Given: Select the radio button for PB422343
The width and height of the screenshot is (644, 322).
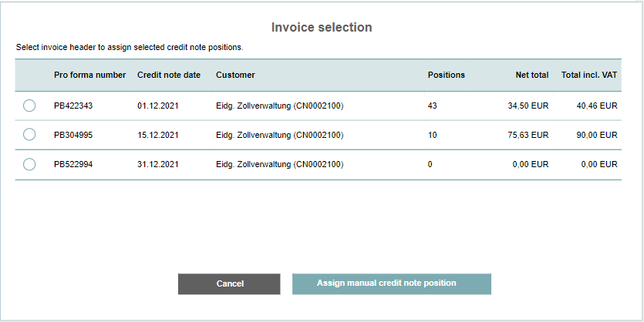Looking at the screenshot, I should click(29, 106).
